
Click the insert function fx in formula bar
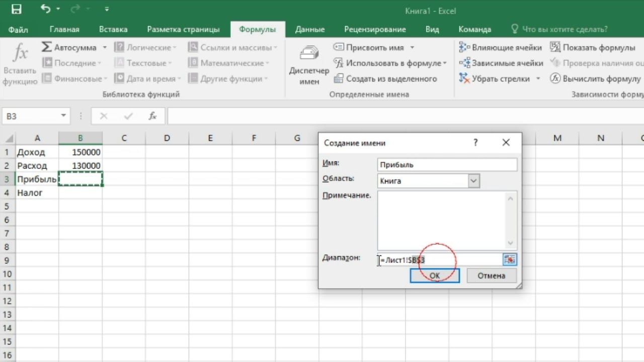point(152,116)
